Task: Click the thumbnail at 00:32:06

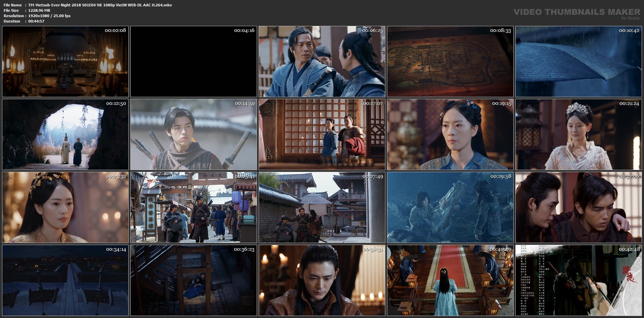Action: 578,207
